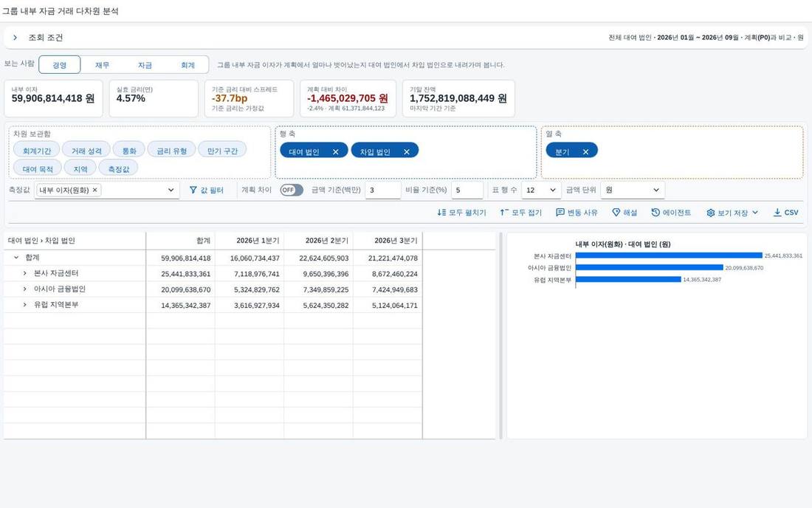Remove 차입 법인 chip from row axis

click(407, 151)
